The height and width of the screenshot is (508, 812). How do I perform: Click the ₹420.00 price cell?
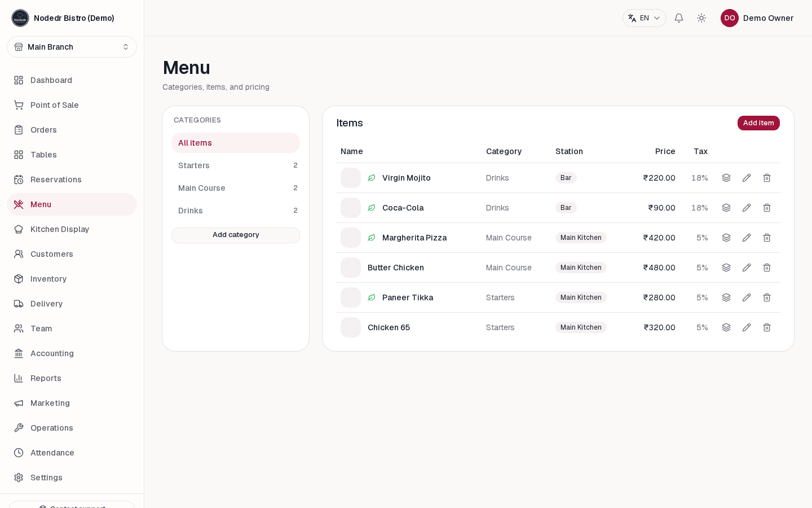click(659, 238)
